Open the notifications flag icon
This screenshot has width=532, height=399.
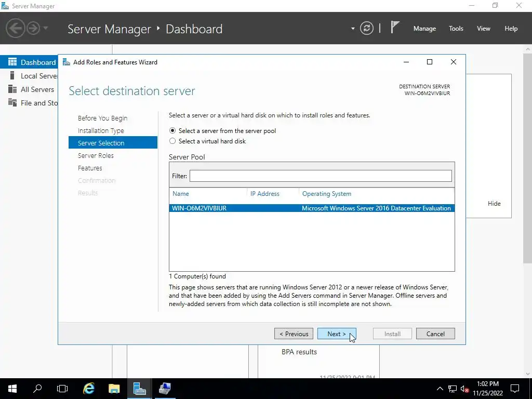click(395, 28)
